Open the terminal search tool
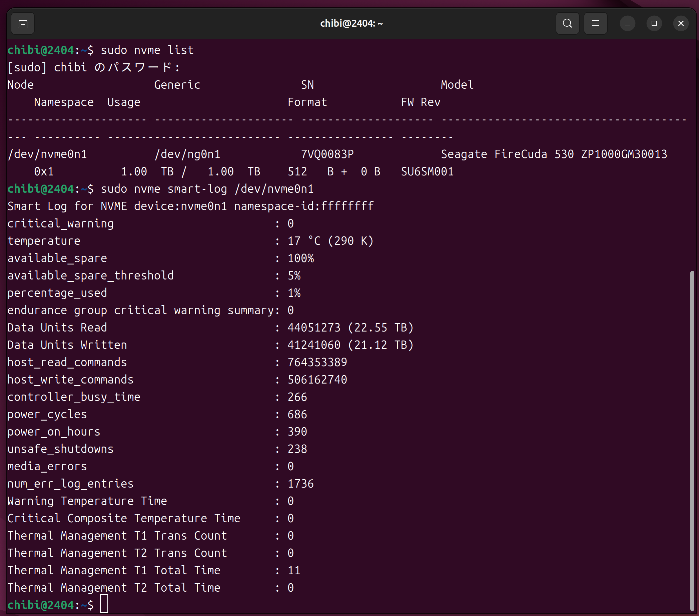 tap(567, 24)
